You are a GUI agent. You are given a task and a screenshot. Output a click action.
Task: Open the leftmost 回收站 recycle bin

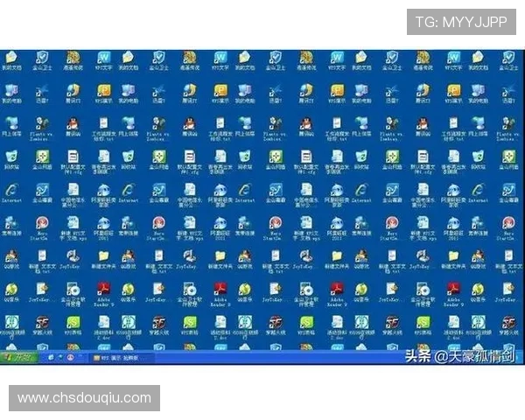[x=11, y=157]
